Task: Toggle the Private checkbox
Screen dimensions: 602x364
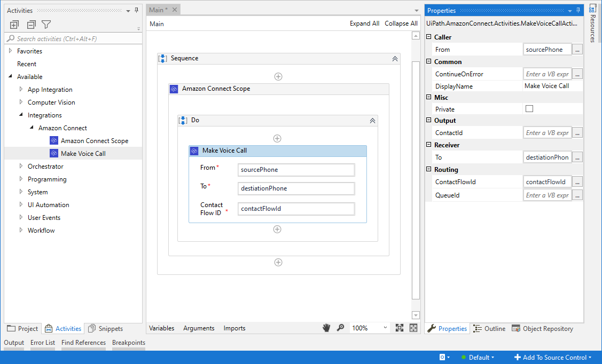Action: [x=529, y=109]
